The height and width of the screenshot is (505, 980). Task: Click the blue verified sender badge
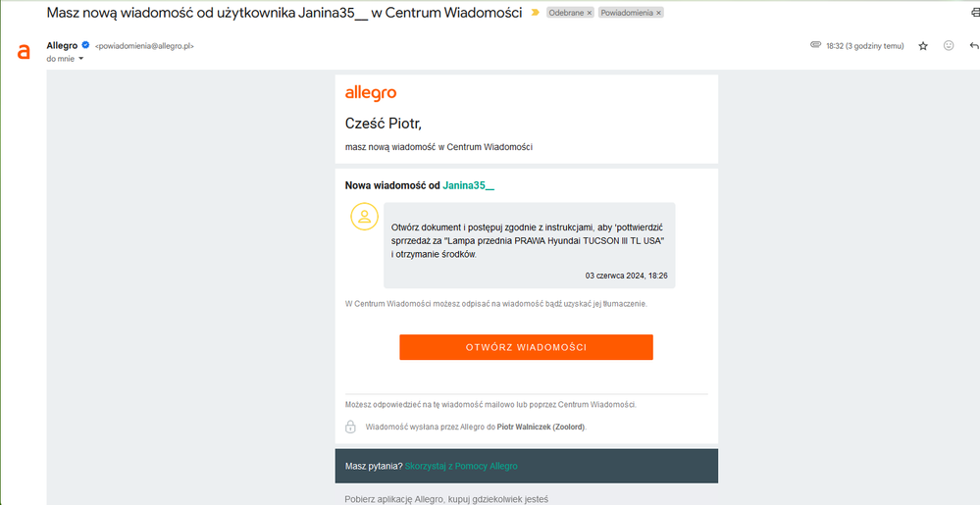click(x=85, y=46)
